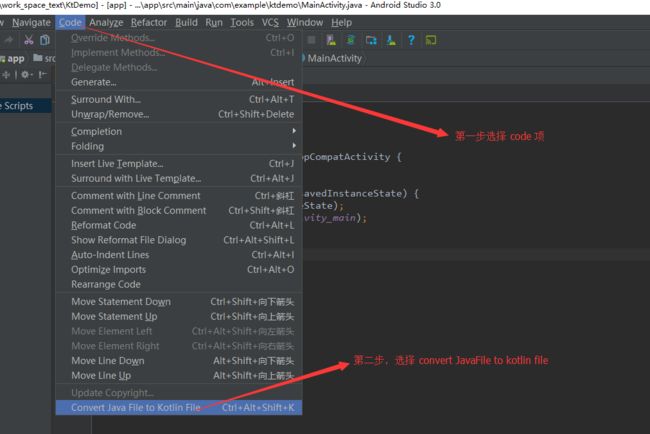The width and height of the screenshot is (650, 434).
Task: Expand the Folding submenu arrow
Action: coord(294,146)
